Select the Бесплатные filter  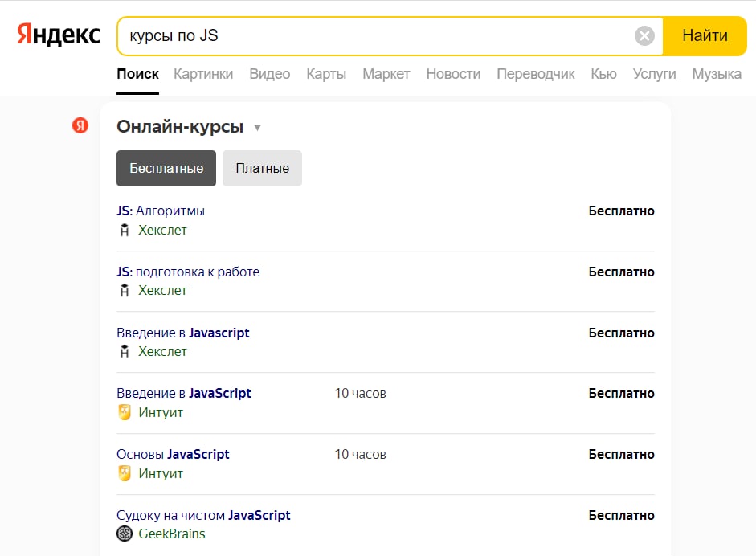tap(166, 168)
